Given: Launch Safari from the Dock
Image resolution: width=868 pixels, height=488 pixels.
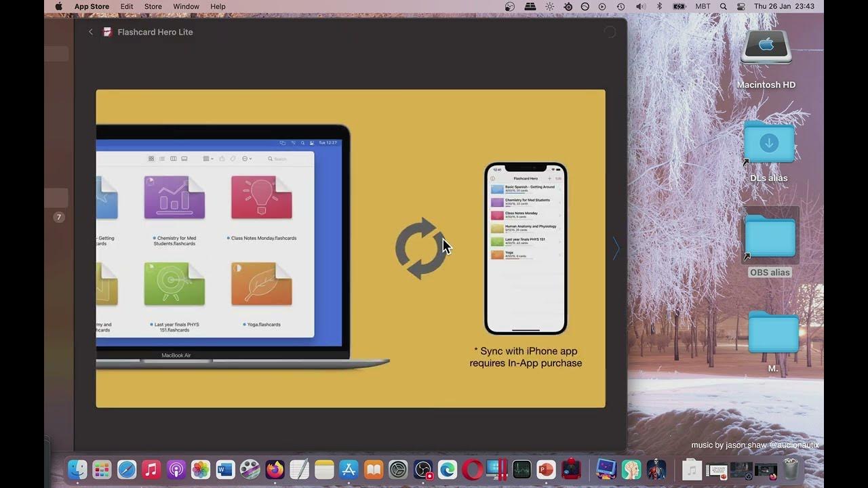Looking at the screenshot, I should (127, 469).
